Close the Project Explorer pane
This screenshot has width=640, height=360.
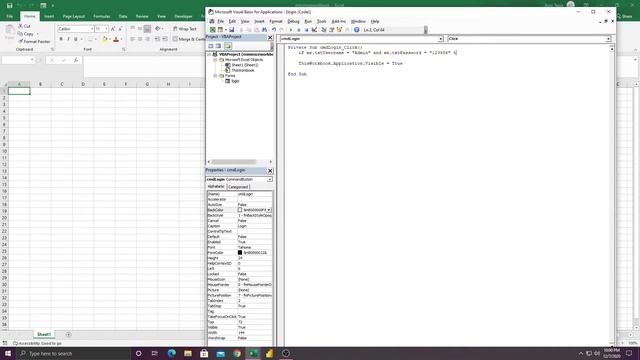tap(270, 37)
